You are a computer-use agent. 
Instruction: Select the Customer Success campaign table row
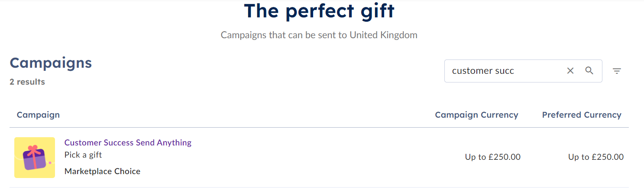319,158
